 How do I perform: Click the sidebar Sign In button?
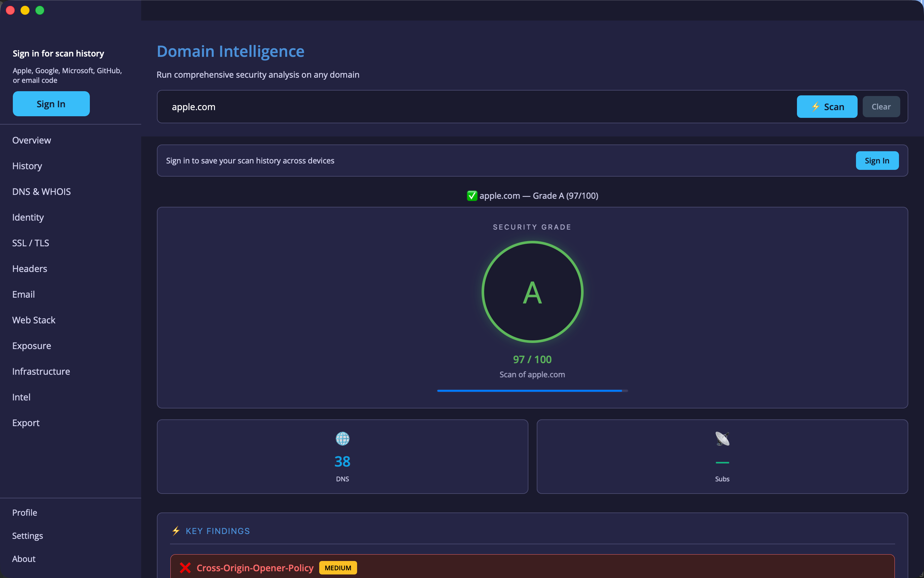(51, 104)
